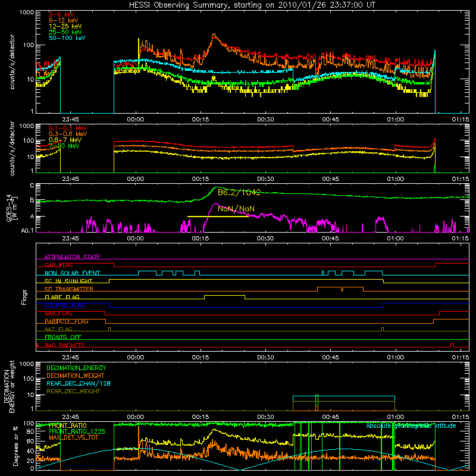Click the Flags axis label
476x476 pixels.
pos(24,297)
